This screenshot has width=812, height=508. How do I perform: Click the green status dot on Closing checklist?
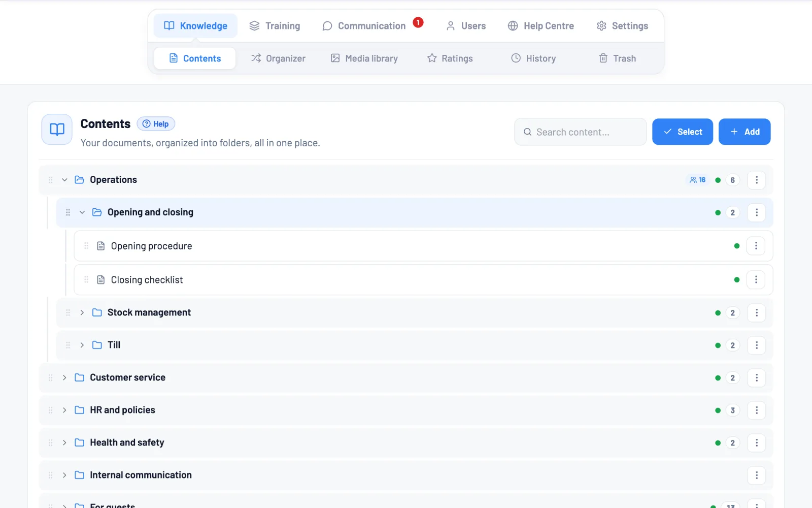(x=736, y=279)
